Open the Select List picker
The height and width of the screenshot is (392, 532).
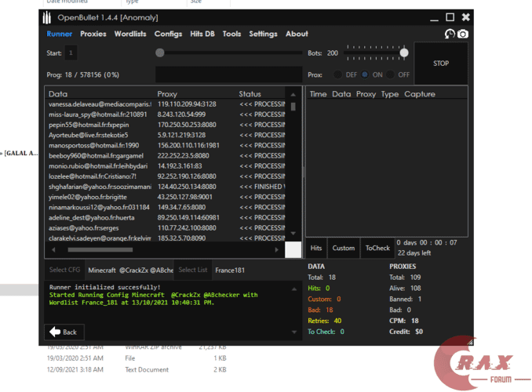tap(192, 270)
